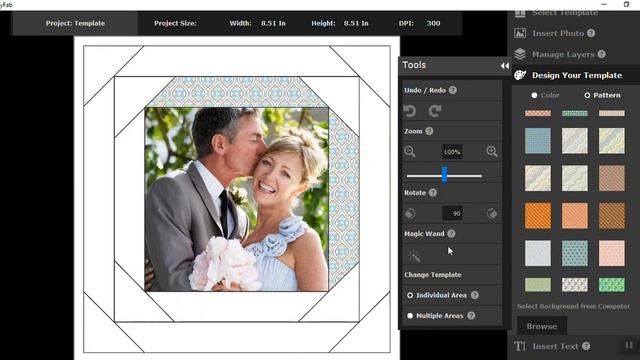Click the Manage Layers stack icon

click(x=520, y=54)
